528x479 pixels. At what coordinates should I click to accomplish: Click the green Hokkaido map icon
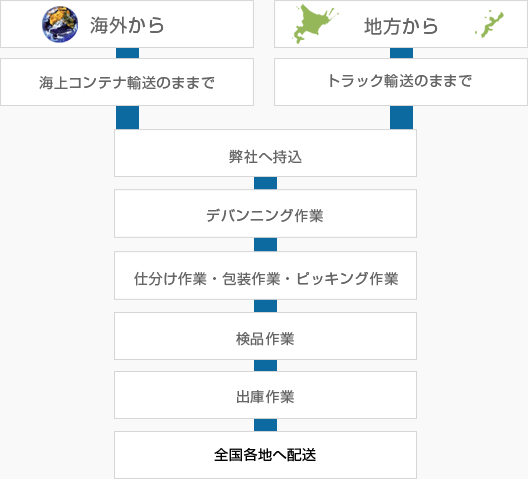pos(316,24)
